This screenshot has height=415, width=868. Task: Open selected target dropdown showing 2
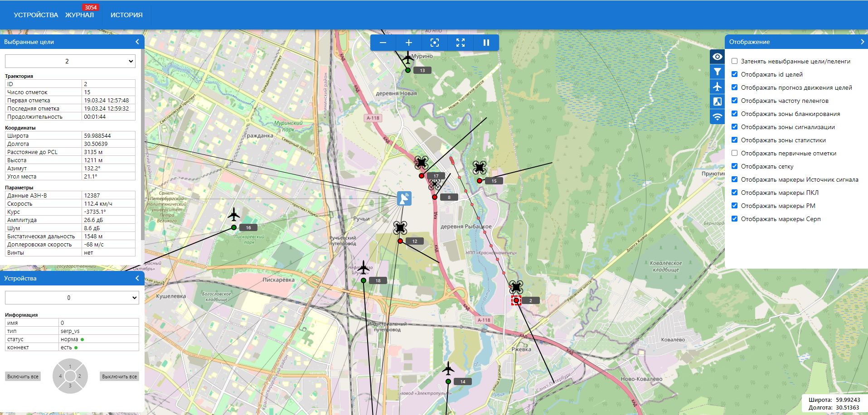(x=70, y=61)
